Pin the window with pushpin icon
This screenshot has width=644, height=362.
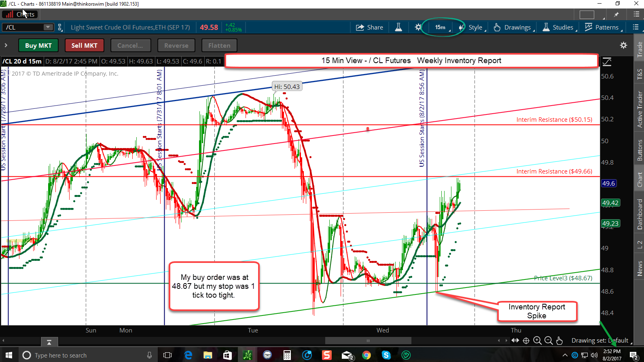616,15
